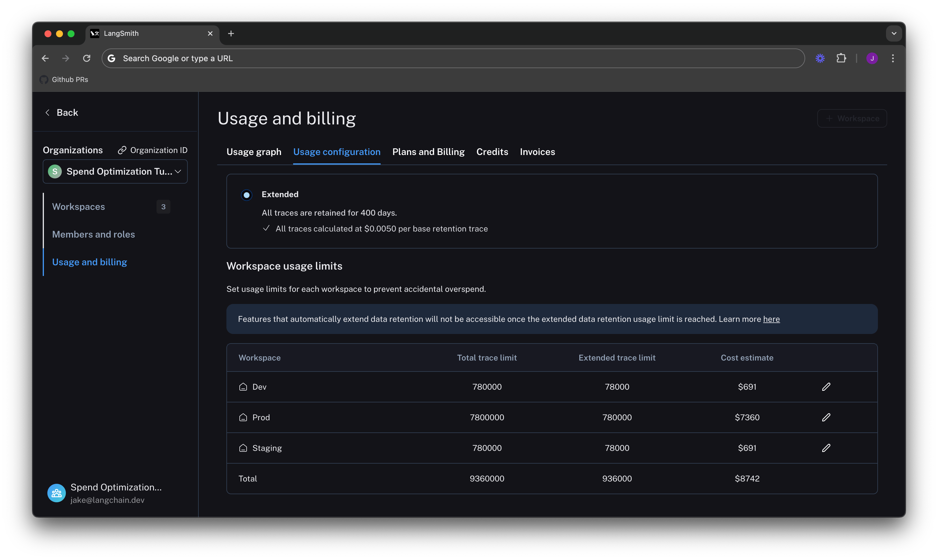
Task: Click Prod cost estimate $7360
Action: [x=747, y=417]
